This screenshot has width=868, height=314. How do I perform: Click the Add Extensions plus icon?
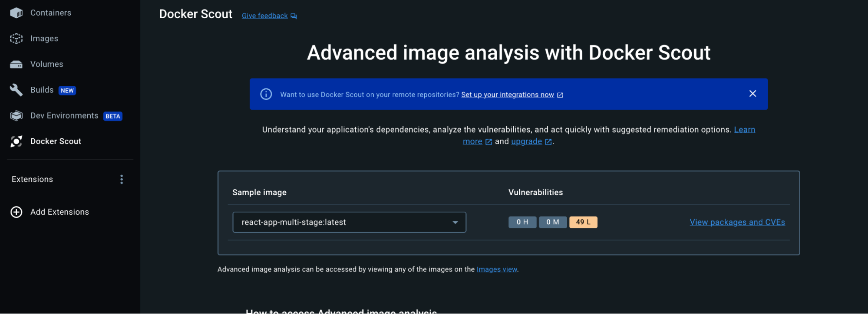point(17,212)
